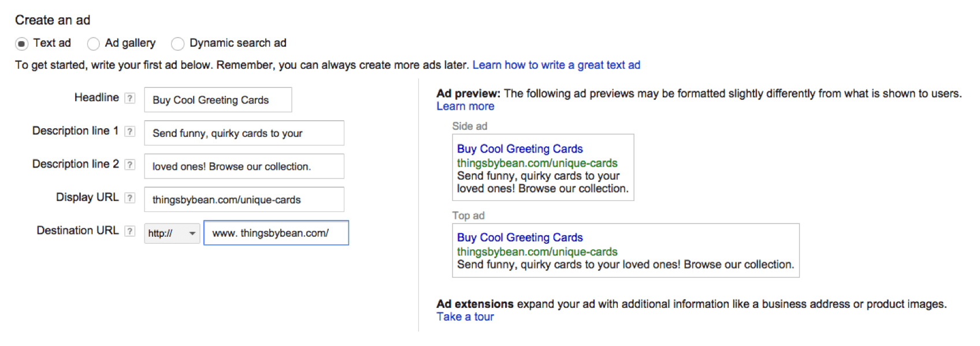Click the help icon next to Headline

pos(130,98)
